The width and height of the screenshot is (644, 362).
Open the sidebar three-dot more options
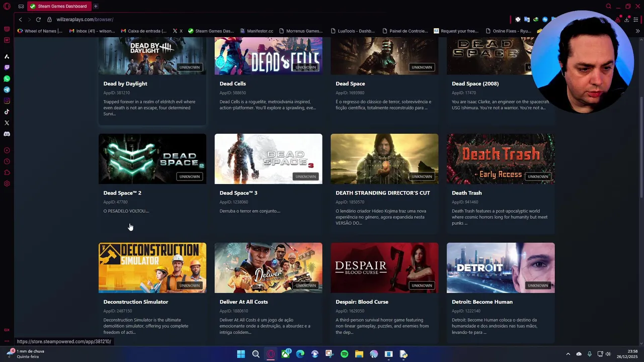[7, 341]
